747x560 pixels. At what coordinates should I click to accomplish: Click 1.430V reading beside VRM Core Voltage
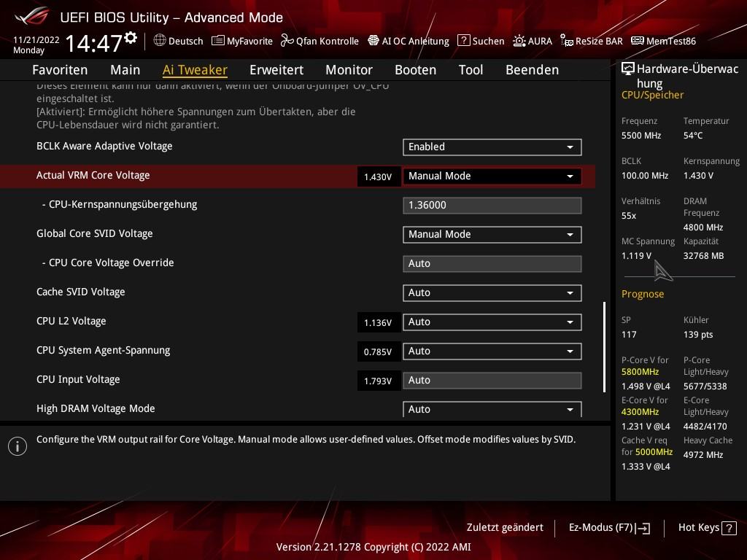(x=379, y=176)
